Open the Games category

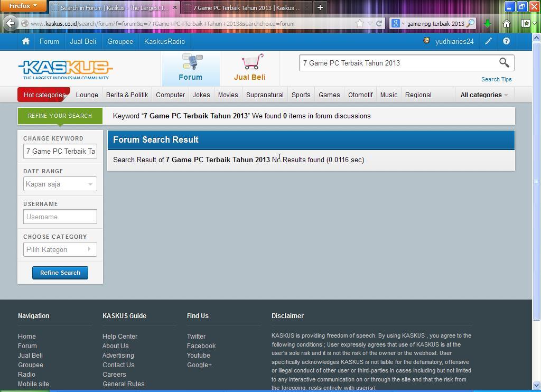point(329,95)
